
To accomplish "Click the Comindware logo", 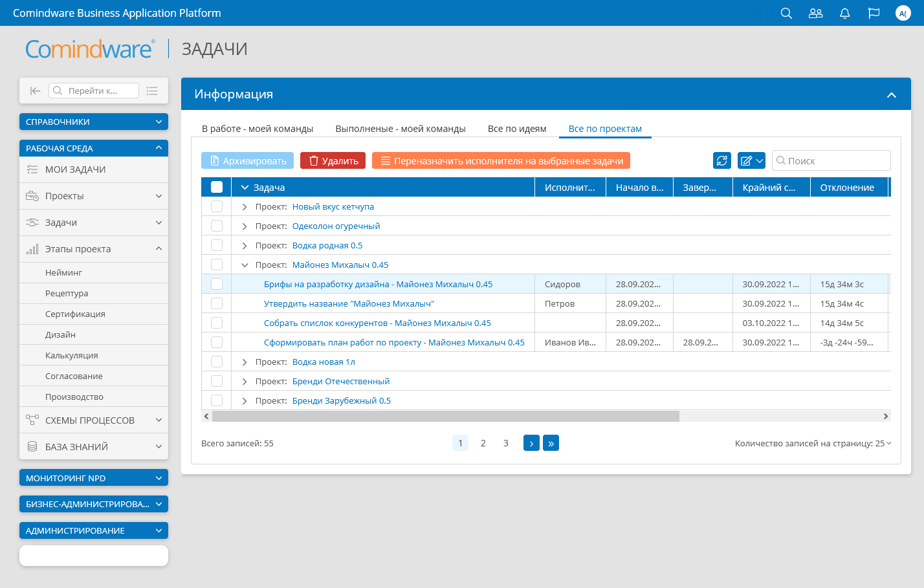I will pos(90,49).
